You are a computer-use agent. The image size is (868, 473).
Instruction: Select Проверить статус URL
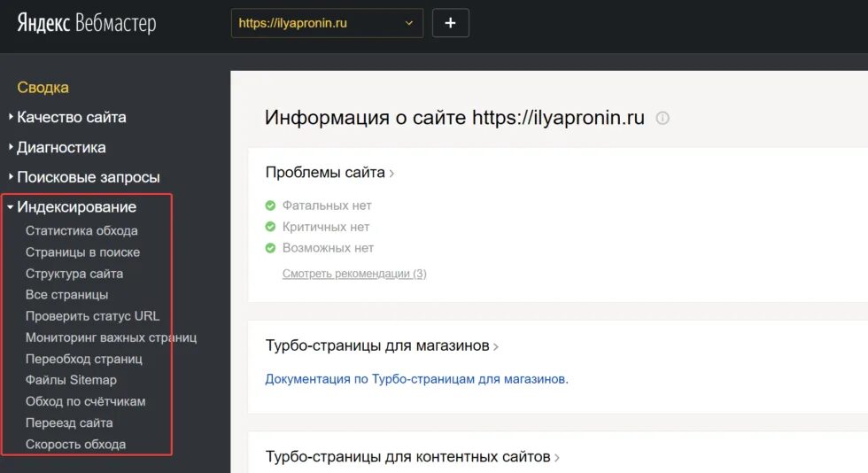tap(92, 316)
